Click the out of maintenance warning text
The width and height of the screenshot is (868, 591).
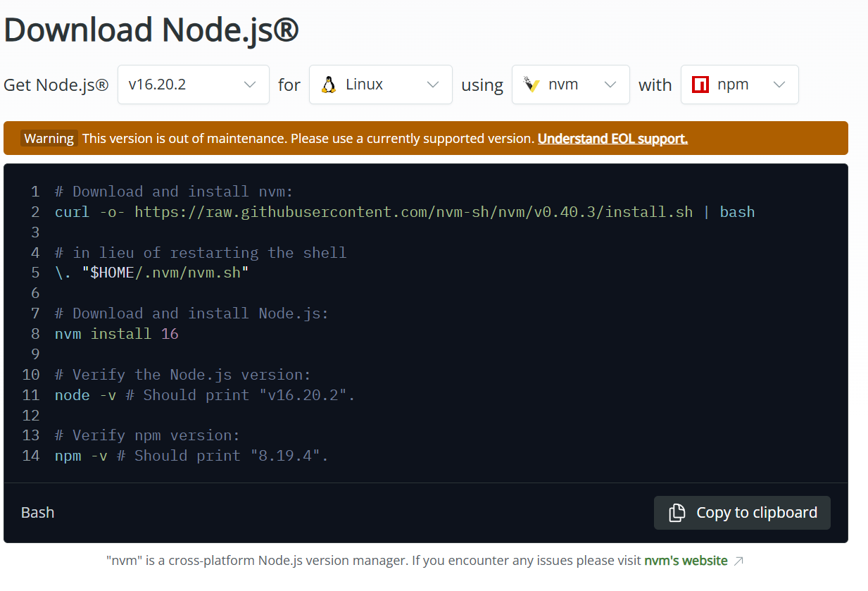308,139
